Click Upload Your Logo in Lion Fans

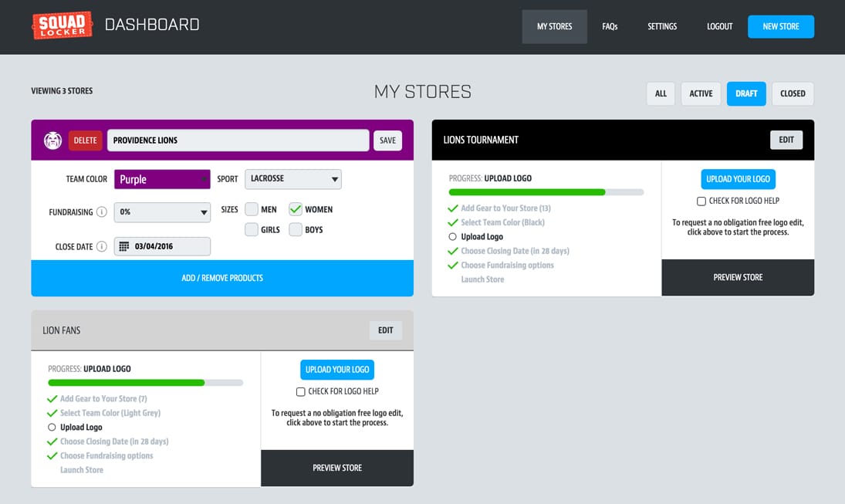click(337, 369)
